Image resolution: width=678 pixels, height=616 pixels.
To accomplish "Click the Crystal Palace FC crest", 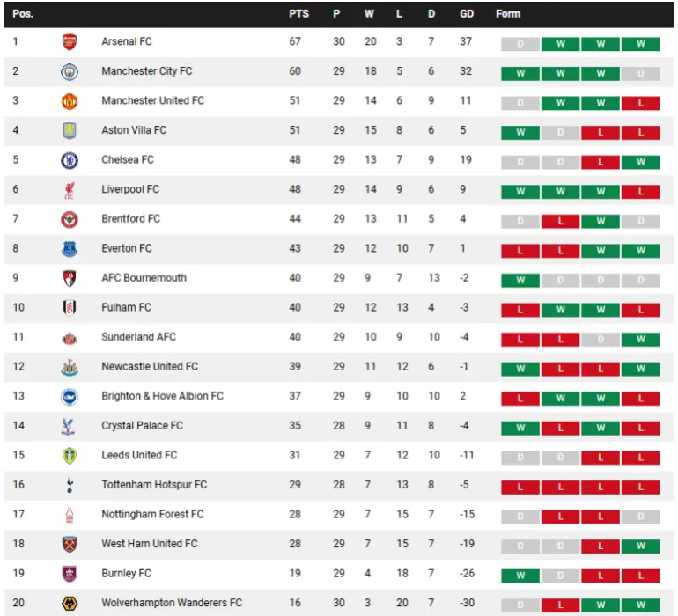I will pos(70,426).
